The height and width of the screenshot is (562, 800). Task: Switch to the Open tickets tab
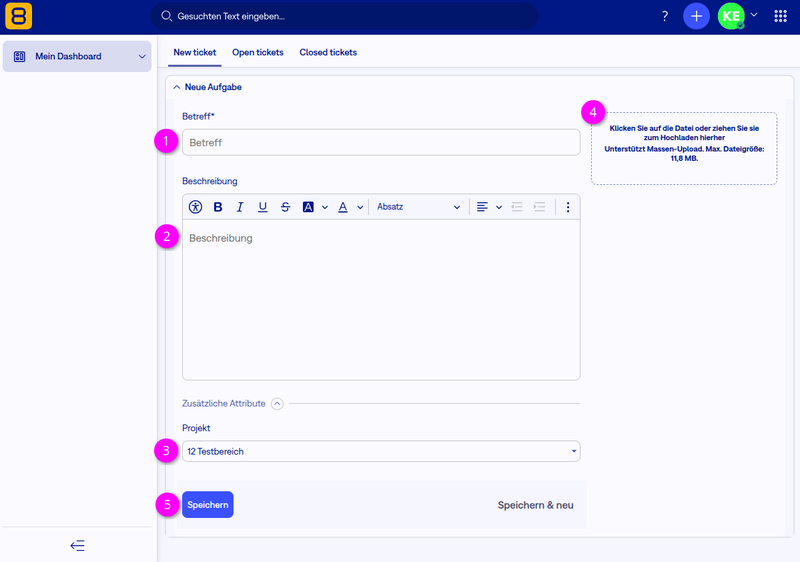[x=258, y=53]
